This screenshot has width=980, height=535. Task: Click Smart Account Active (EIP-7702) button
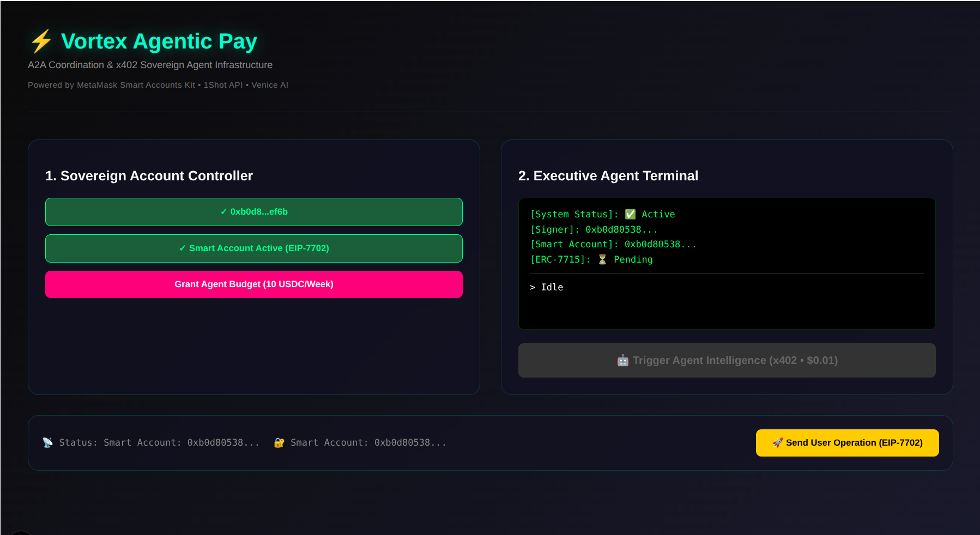(254, 248)
